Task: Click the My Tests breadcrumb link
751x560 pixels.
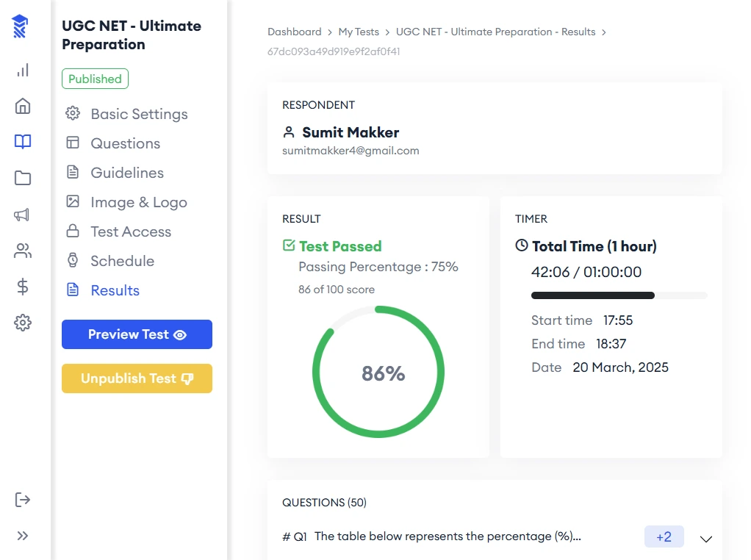Action: click(x=359, y=32)
